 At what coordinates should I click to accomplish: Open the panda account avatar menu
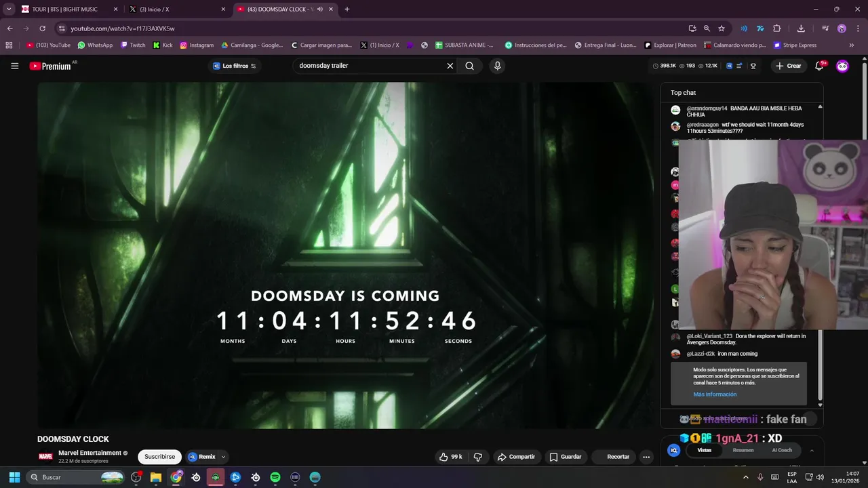tap(842, 66)
